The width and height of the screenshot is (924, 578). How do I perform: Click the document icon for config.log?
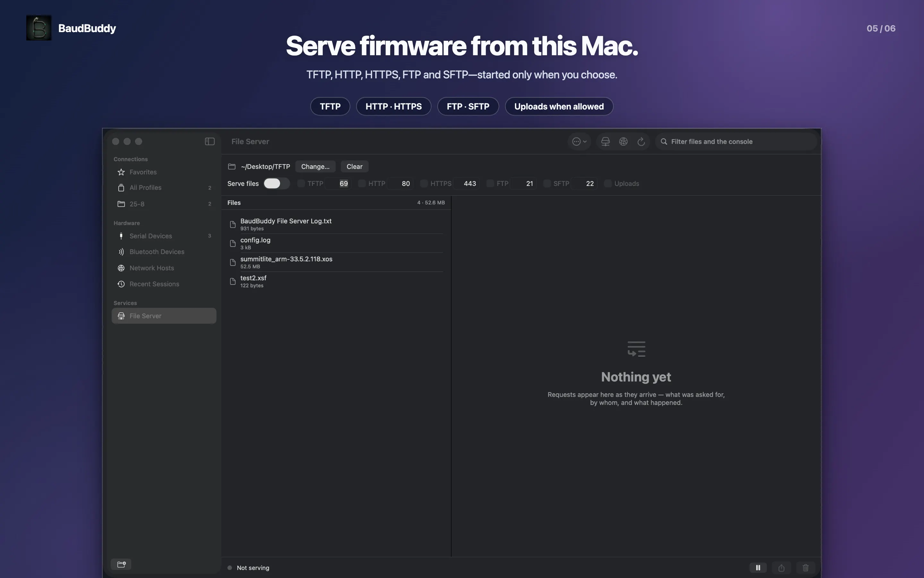pyautogui.click(x=233, y=243)
